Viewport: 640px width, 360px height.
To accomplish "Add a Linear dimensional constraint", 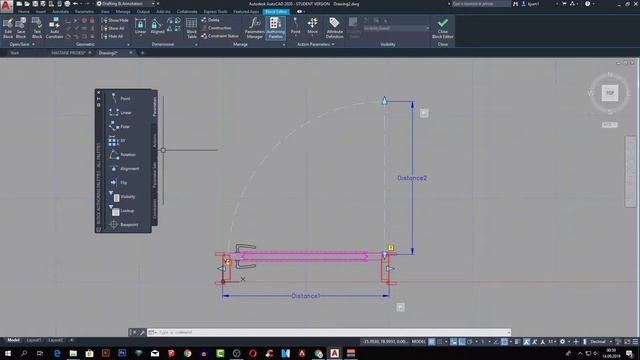I will click(140, 26).
